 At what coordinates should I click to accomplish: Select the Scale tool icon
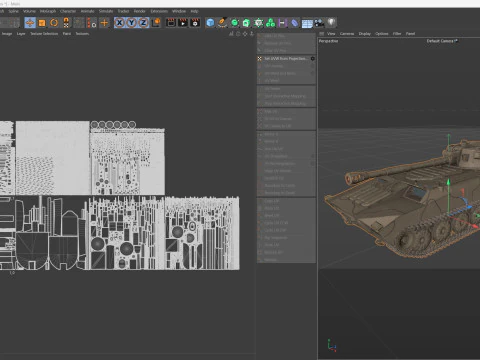click(42, 23)
